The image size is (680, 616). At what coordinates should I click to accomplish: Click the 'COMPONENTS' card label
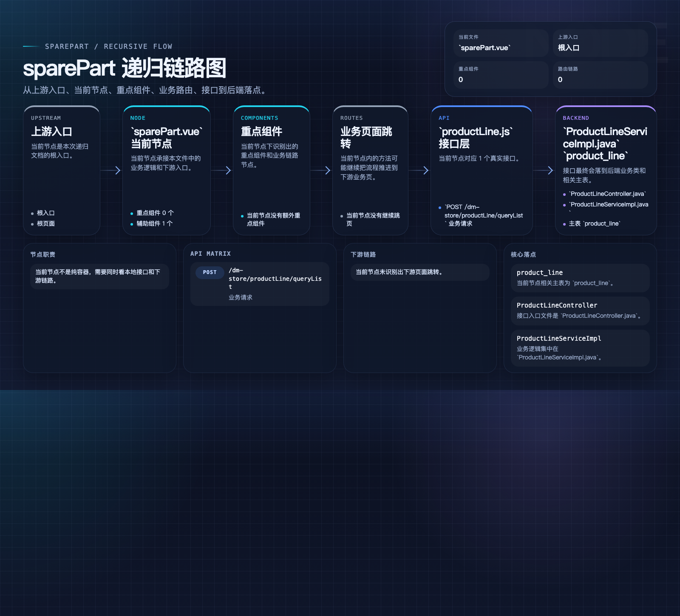[x=259, y=118]
